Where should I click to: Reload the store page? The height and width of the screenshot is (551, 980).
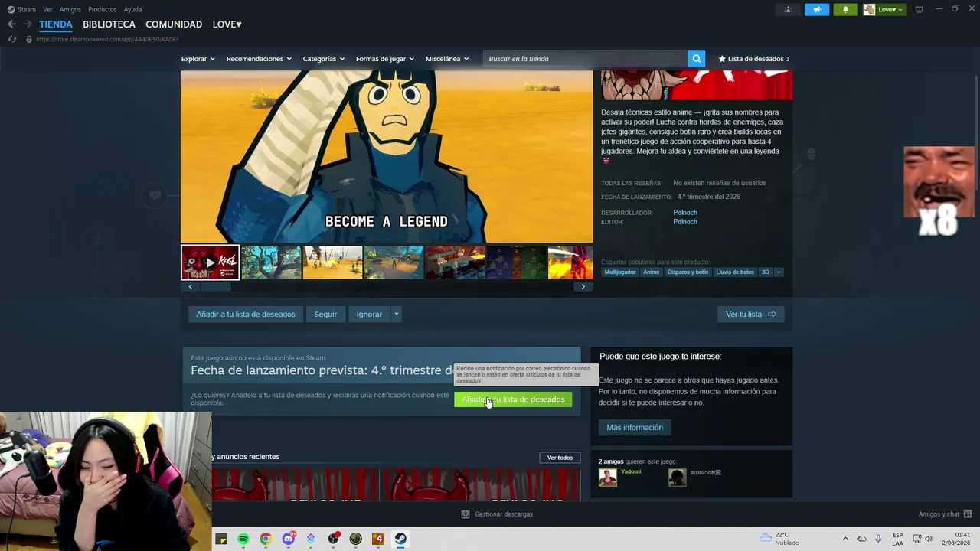11,39
